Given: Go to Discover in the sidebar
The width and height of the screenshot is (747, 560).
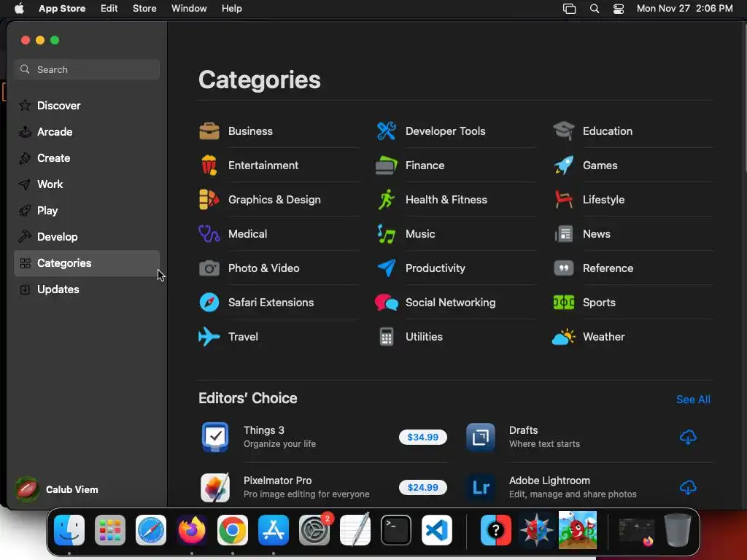Looking at the screenshot, I should (x=87, y=105).
